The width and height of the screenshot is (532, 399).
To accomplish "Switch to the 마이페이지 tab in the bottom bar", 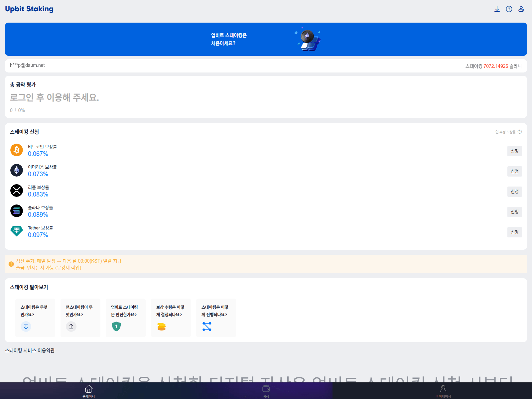I will [443, 391].
